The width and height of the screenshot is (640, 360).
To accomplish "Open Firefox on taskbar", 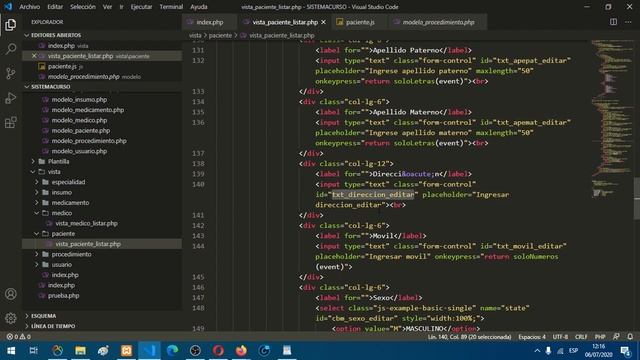I will 241,351.
